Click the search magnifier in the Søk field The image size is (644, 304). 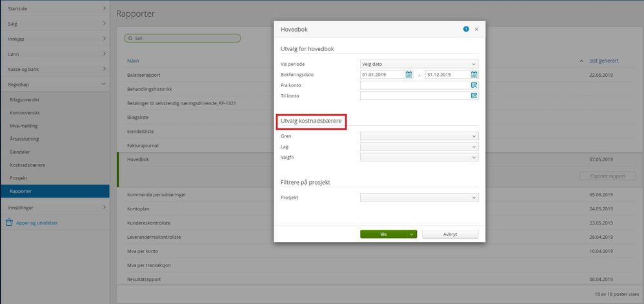[x=130, y=38]
